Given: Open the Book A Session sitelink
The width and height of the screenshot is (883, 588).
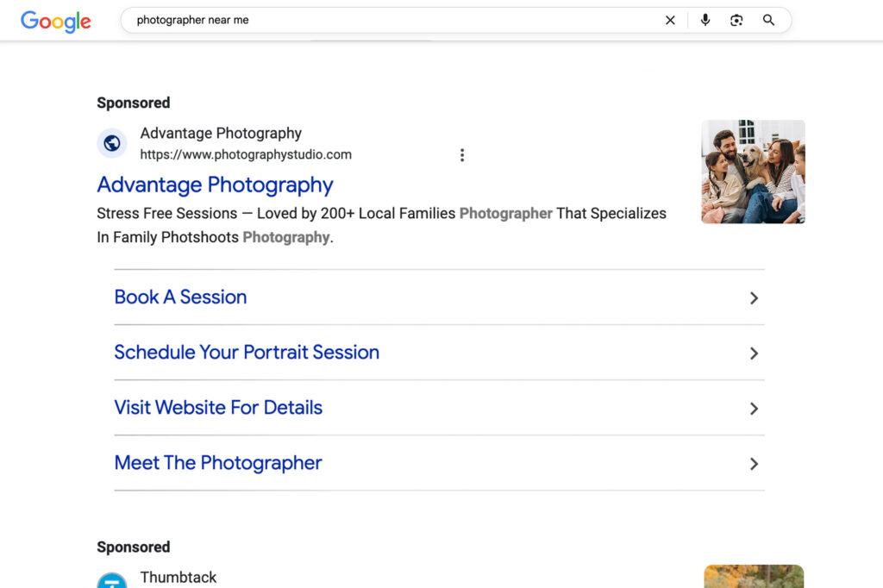Looking at the screenshot, I should tap(180, 297).
